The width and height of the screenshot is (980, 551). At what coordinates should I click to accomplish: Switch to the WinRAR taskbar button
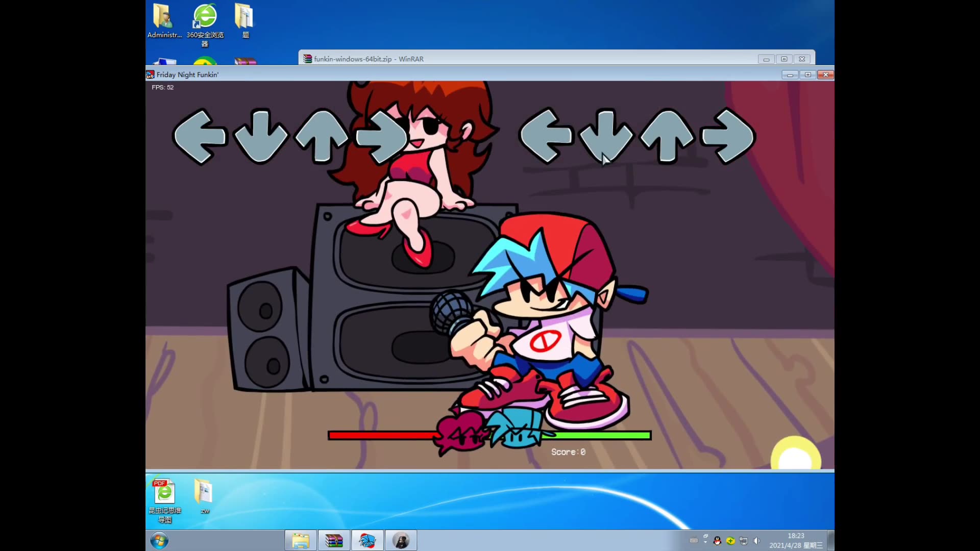pyautogui.click(x=334, y=540)
